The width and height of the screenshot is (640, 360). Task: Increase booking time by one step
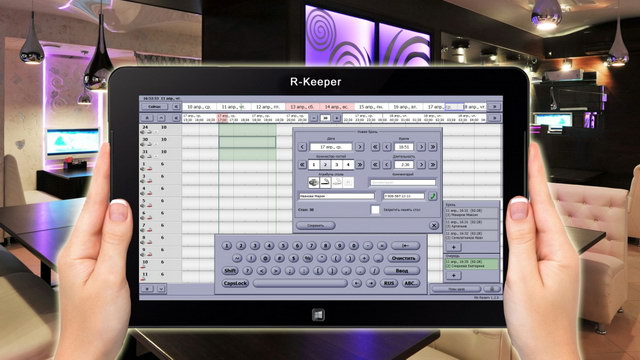coord(421,147)
